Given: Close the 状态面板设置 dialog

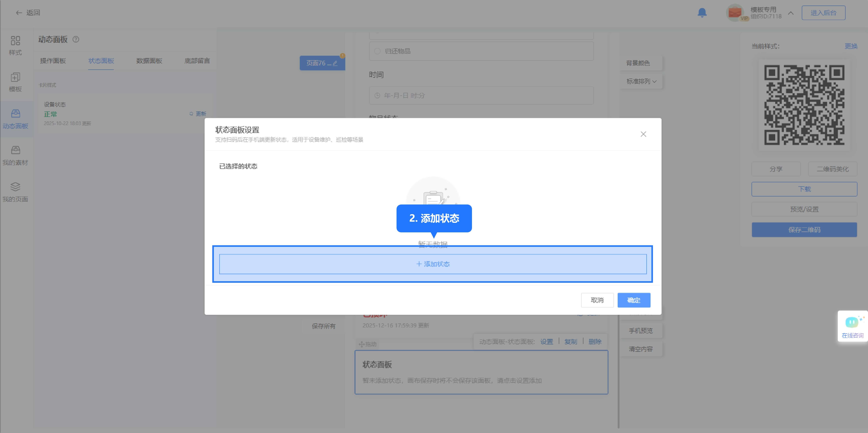Looking at the screenshot, I should pyautogui.click(x=643, y=134).
